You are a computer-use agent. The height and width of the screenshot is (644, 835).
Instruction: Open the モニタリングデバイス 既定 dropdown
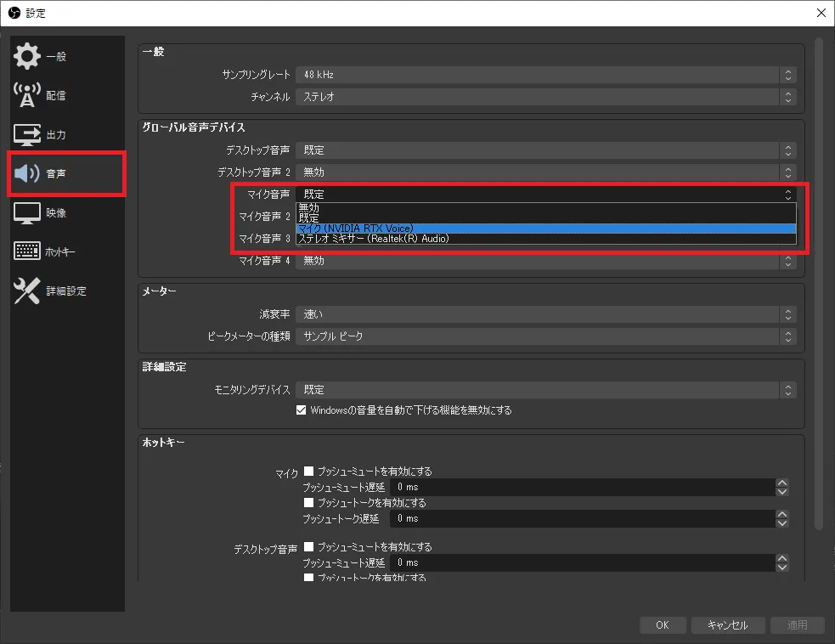pyautogui.click(x=546, y=390)
